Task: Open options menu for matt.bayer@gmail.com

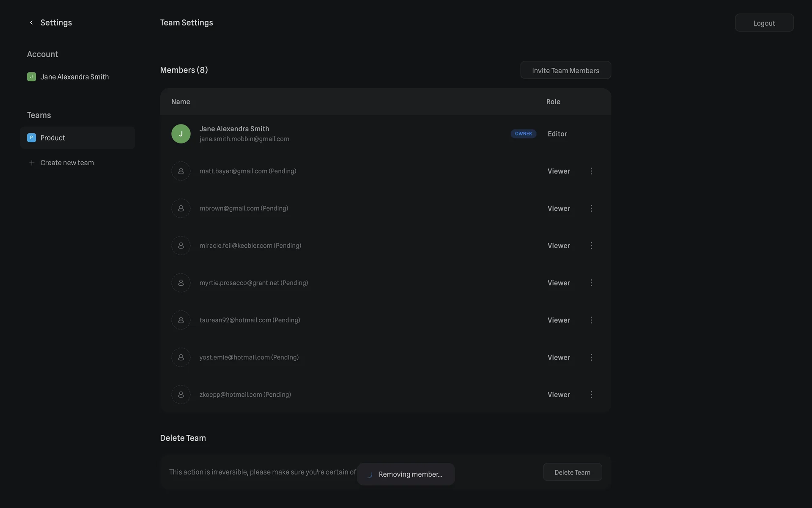Action: pyautogui.click(x=591, y=171)
